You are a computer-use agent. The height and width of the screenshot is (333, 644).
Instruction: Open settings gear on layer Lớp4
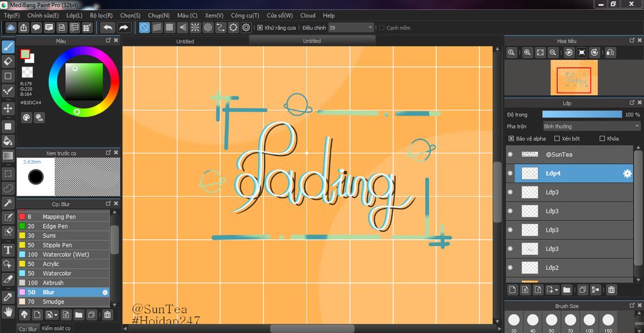tap(627, 174)
